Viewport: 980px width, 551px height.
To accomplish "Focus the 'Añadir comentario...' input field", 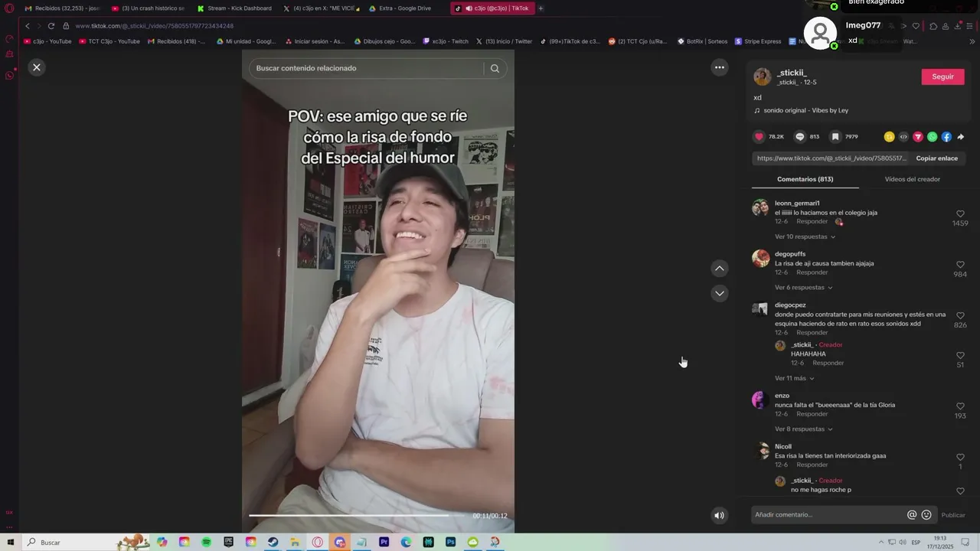I will pyautogui.click(x=827, y=515).
